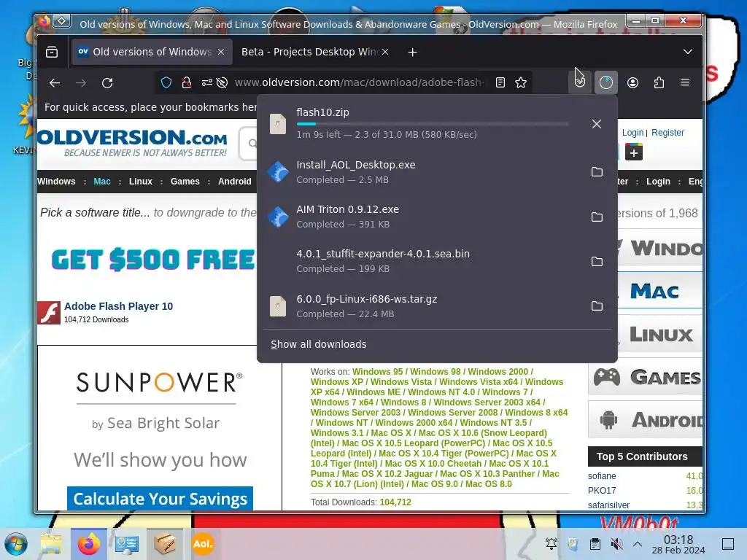This screenshot has width=747, height=560.
Task: Click the AOL taskbar icon
Action: [x=203, y=544]
